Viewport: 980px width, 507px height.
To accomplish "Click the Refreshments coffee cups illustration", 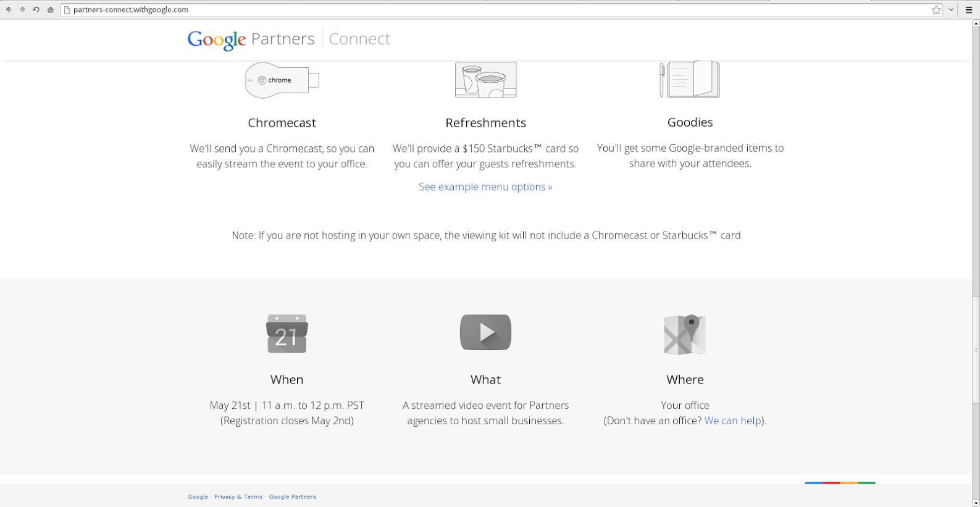I will coord(485,80).
